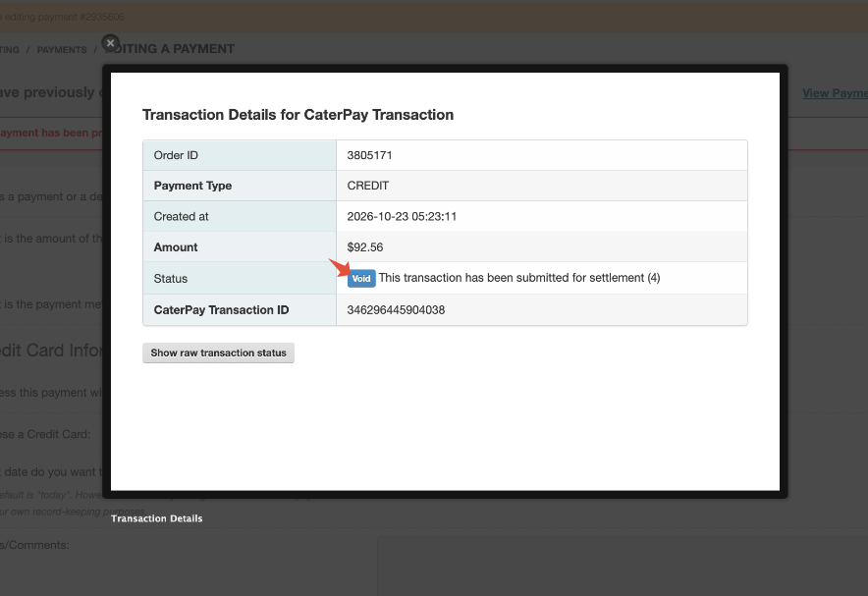Screen dimensions: 868x596
Task: Close the transaction details modal
Action: (111, 43)
